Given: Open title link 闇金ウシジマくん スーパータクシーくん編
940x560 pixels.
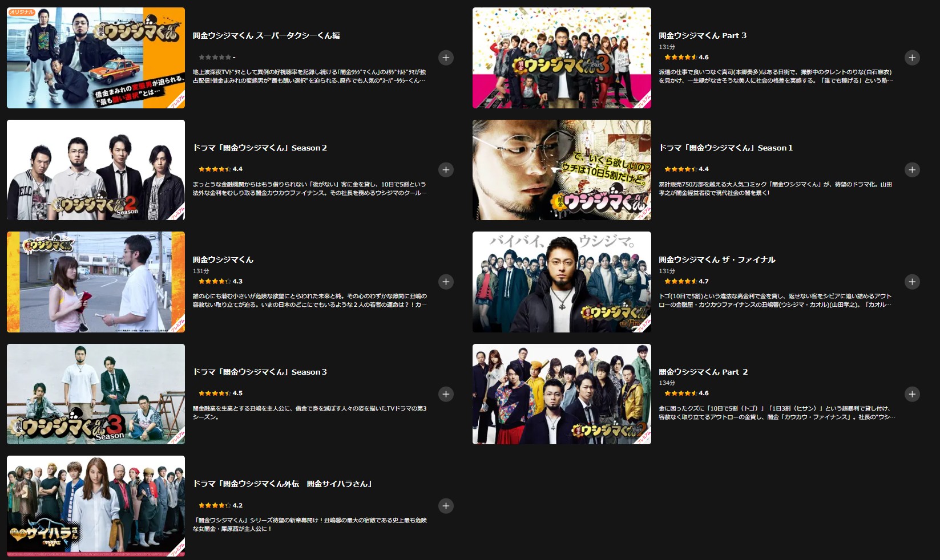Looking at the screenshot, I should 267,35.
